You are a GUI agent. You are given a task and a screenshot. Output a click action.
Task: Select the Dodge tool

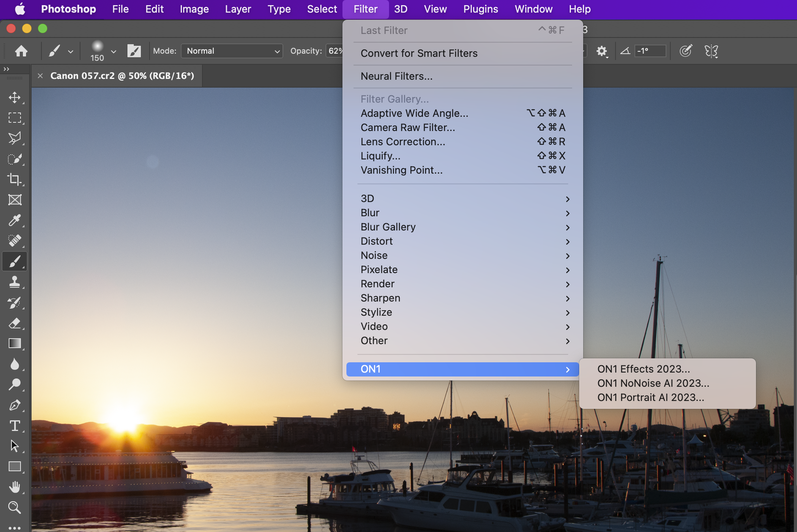click(x=15, y=384)
